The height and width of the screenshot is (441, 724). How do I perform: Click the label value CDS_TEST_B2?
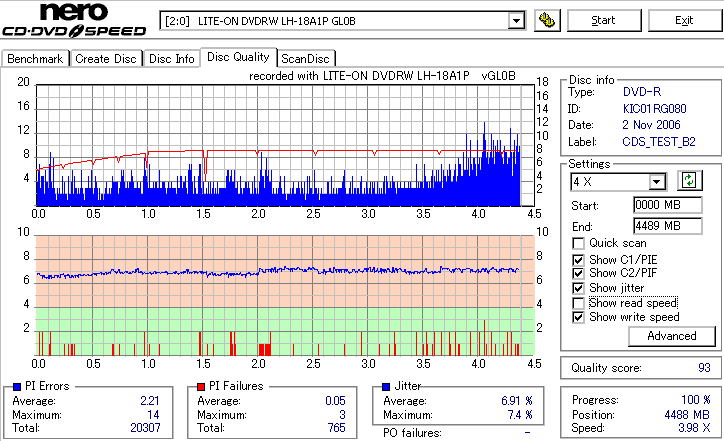(x=659, y=142)
